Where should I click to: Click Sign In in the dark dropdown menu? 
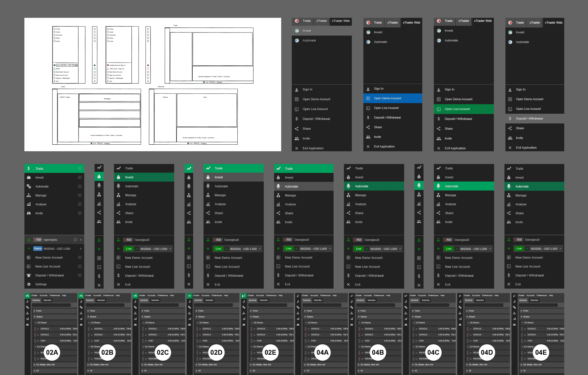(307, 89)
